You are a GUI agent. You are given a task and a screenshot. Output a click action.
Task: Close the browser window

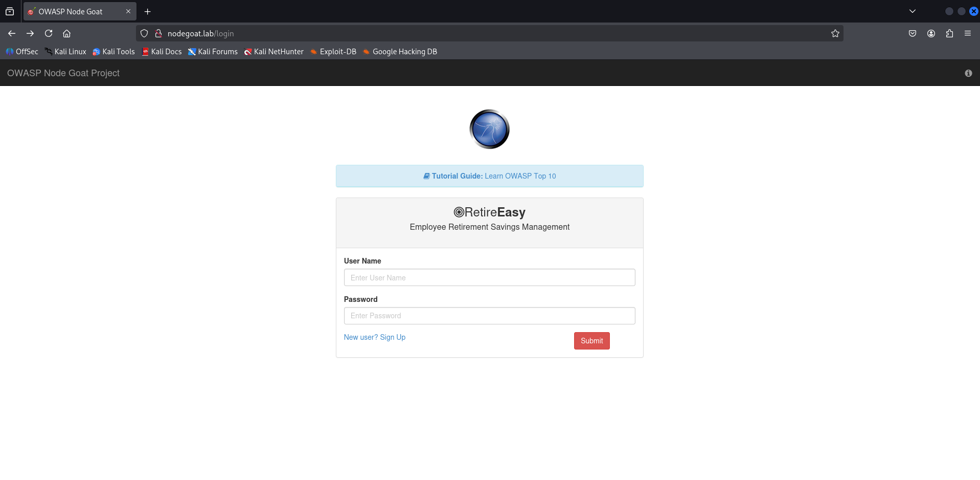974,11
